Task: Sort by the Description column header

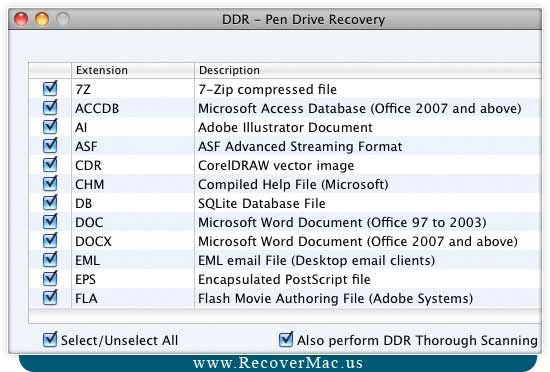Action: tap(368, 70)
